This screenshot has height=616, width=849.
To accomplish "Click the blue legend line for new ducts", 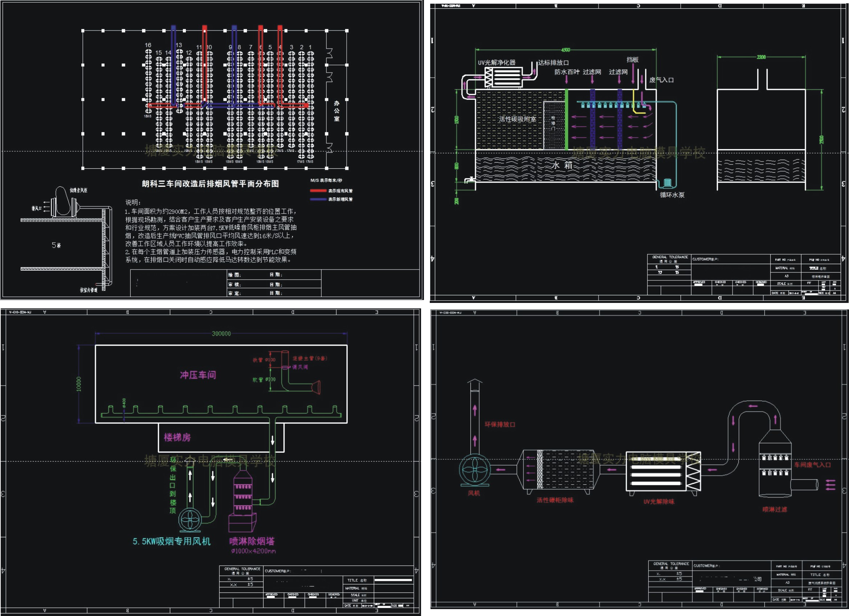I will pyautogui.click(x=318, y=199).
